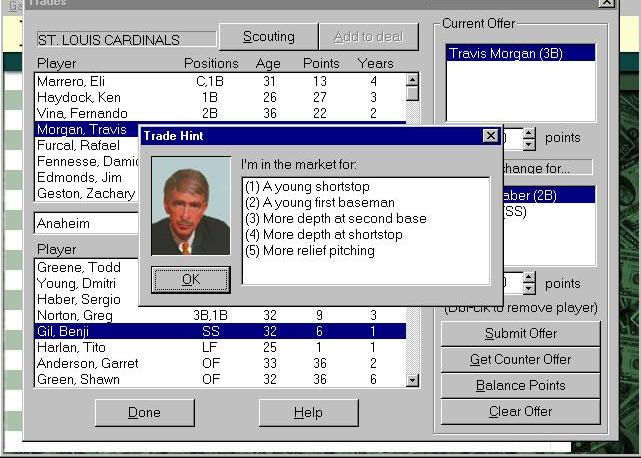Increase offer points with upper stepper arrow
The width and height of the screenshot is (641, 458).
530,132
